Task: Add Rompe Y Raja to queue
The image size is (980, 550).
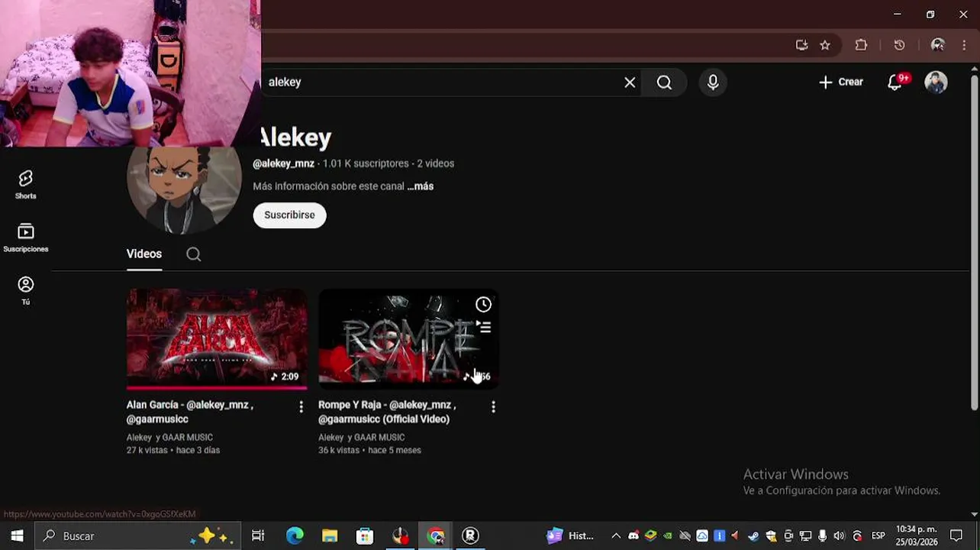Action: click(x=483, y=328)
